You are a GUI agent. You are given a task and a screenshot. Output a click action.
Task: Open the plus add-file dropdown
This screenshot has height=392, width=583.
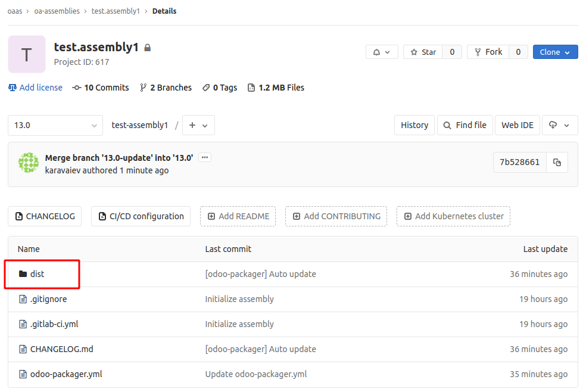198,125
